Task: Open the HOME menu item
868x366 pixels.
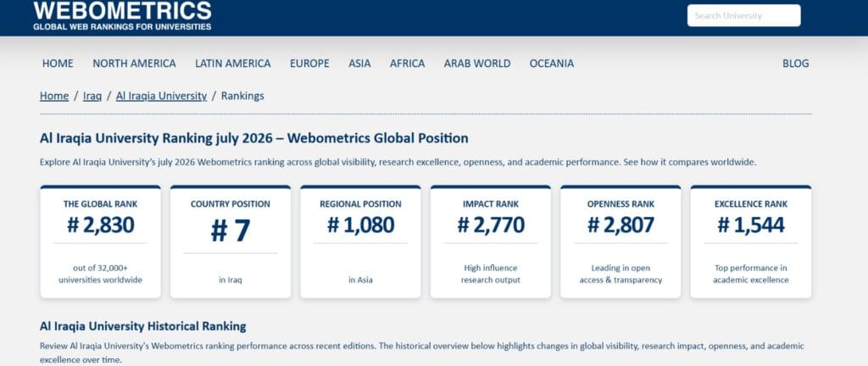Action: click(x=58, y=64)
